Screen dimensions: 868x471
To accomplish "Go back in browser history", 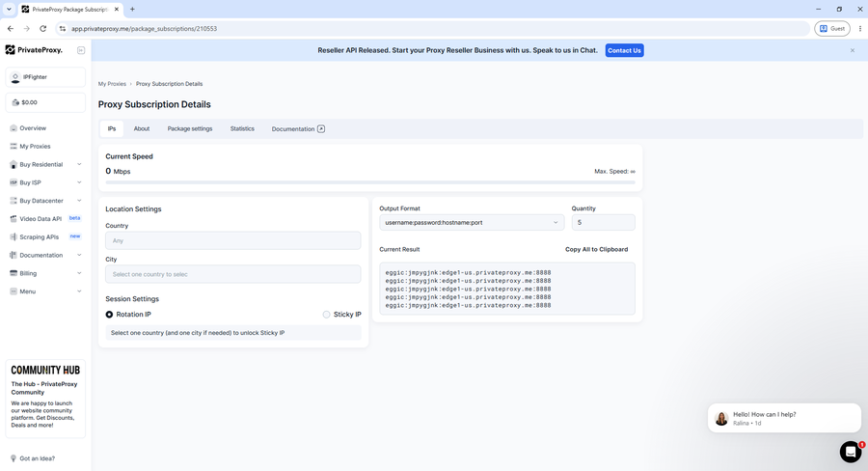I will pyautogui.click(x=11, y=28).
